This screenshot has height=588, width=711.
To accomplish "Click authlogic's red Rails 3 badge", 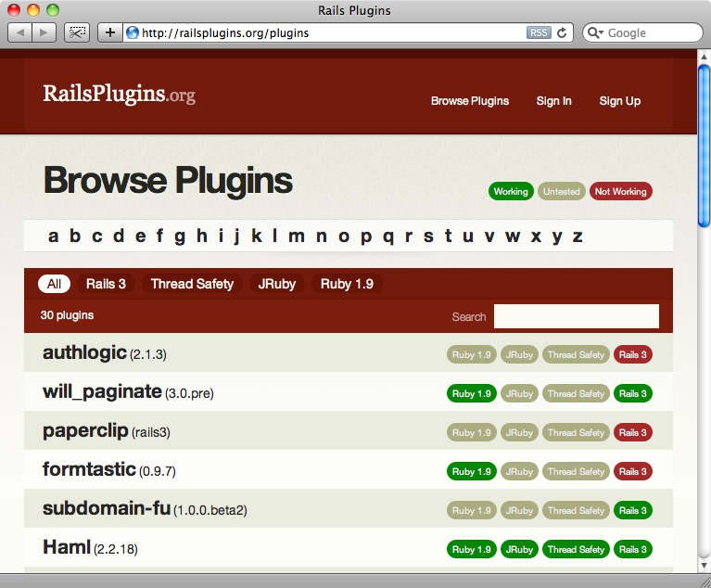I will tap(633, 355).
